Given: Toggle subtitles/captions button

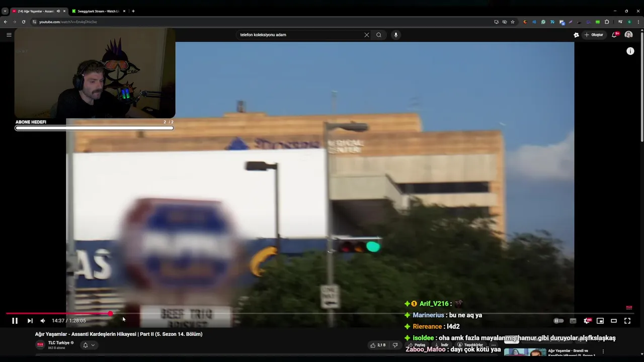Looking at the screenshot, I should 573,321.
